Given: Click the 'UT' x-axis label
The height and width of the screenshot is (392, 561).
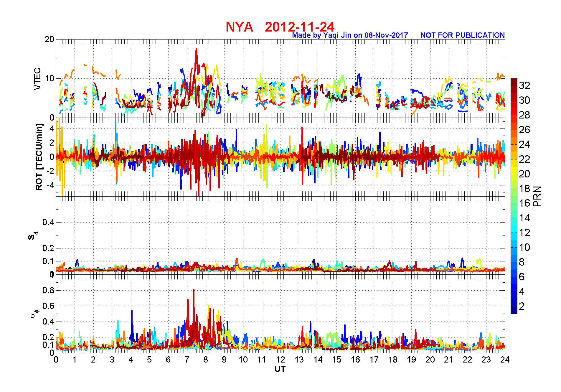Looking at the screenshot, I should click(280, 369).
